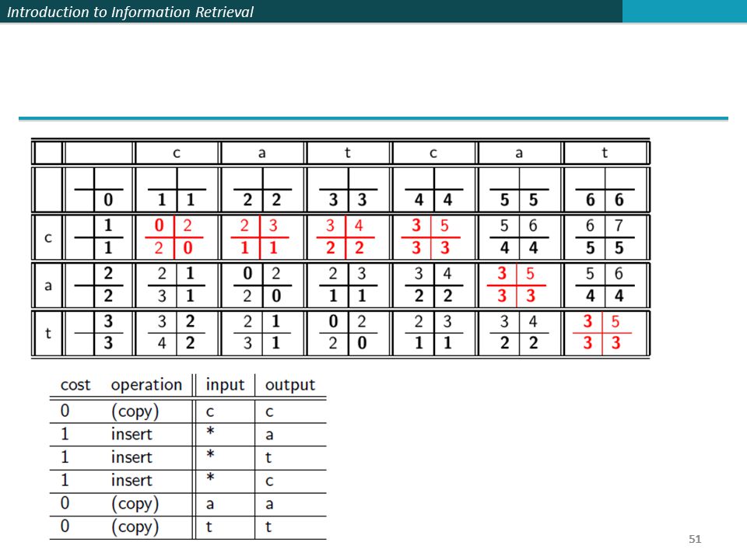Click the "*" input in the output-t row

pyautogui.click(x=210, y=454)
